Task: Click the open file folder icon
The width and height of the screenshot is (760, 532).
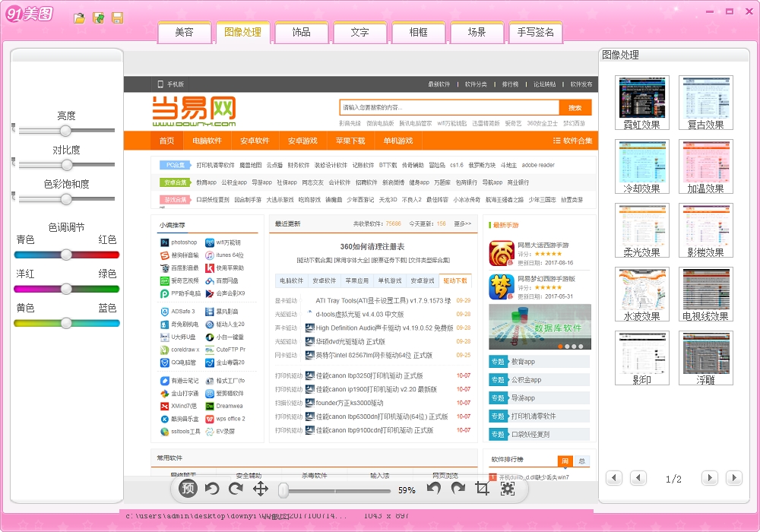Action: click(79, 17)
